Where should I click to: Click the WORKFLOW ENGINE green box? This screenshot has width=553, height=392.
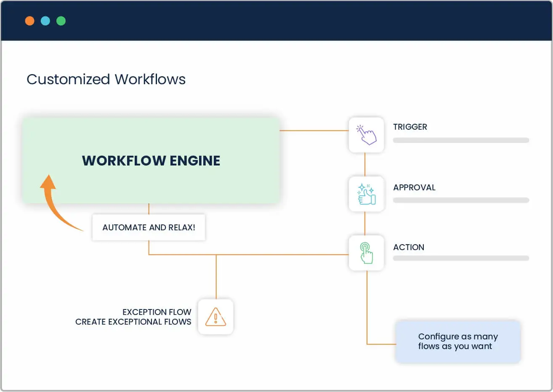click(151, 160)
